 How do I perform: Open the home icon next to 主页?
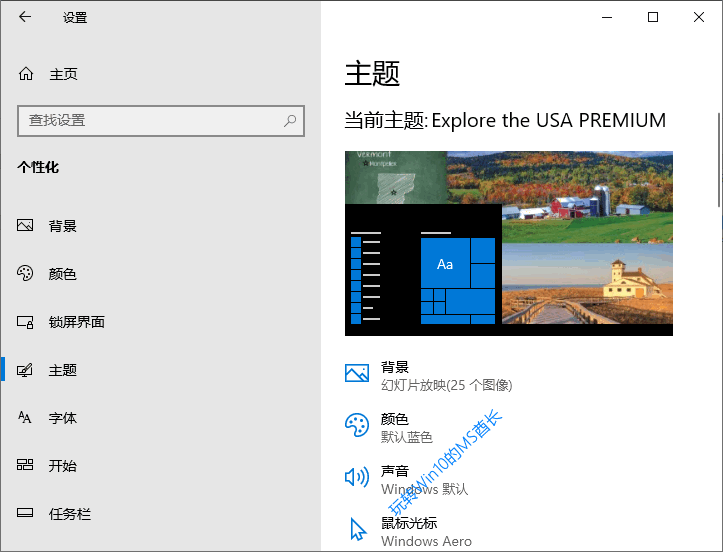click(x=26, y=74)
